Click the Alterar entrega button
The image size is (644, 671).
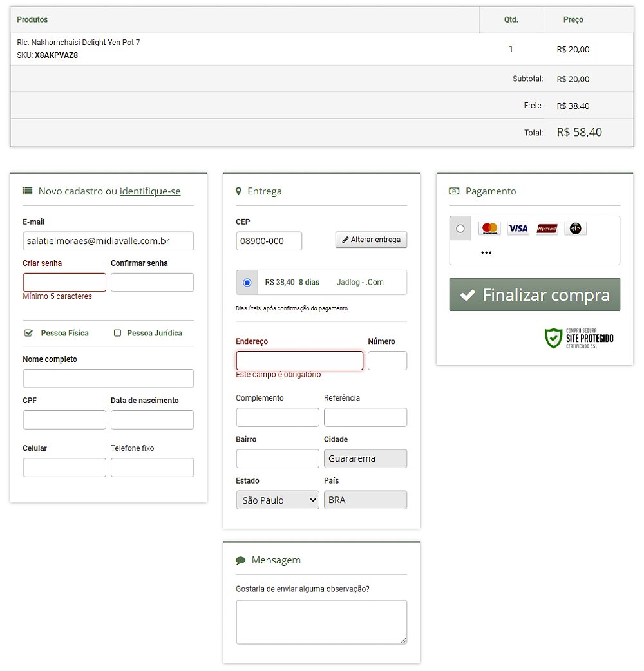click(x=371, y=240)
